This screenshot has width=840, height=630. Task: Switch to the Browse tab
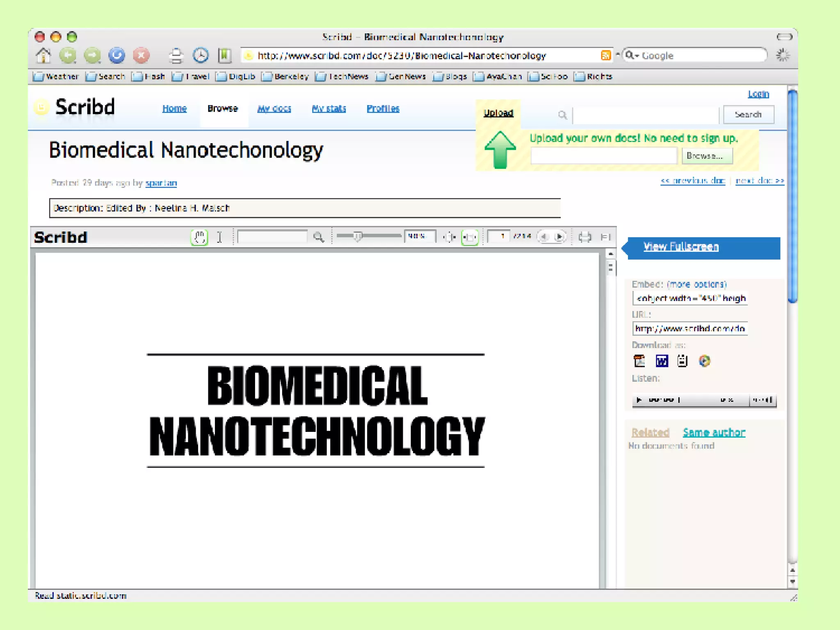[x=222, y=109]
